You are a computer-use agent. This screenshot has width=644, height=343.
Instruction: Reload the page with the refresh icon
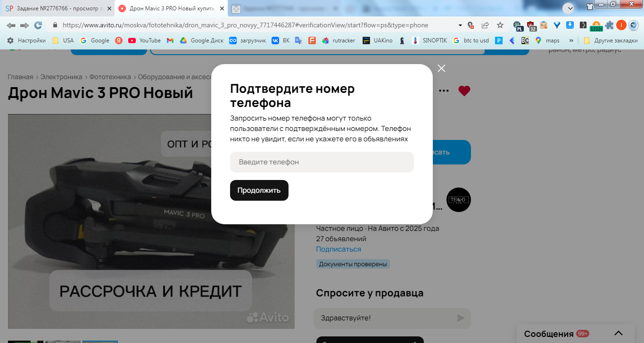click(x=38, y=25)
